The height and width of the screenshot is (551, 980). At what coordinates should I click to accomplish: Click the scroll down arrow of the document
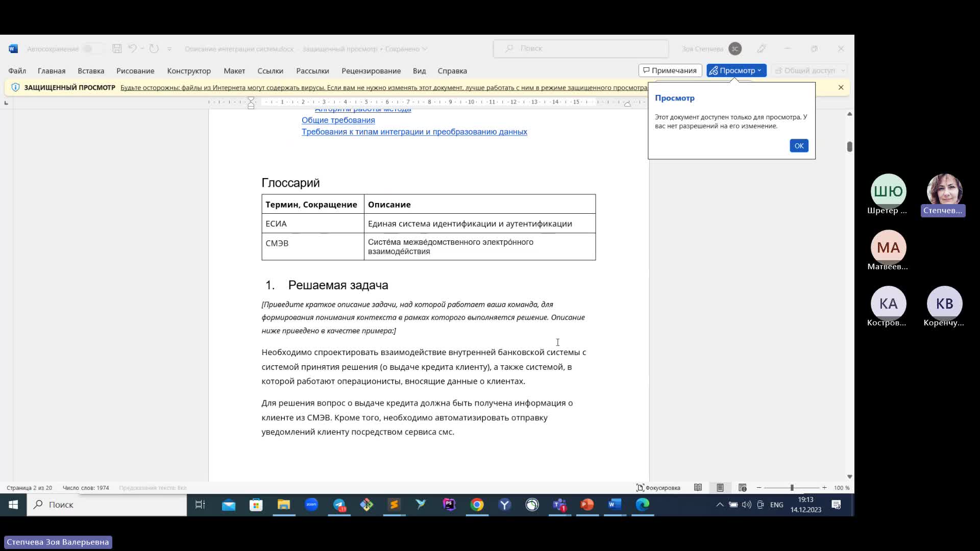[849, 477]
